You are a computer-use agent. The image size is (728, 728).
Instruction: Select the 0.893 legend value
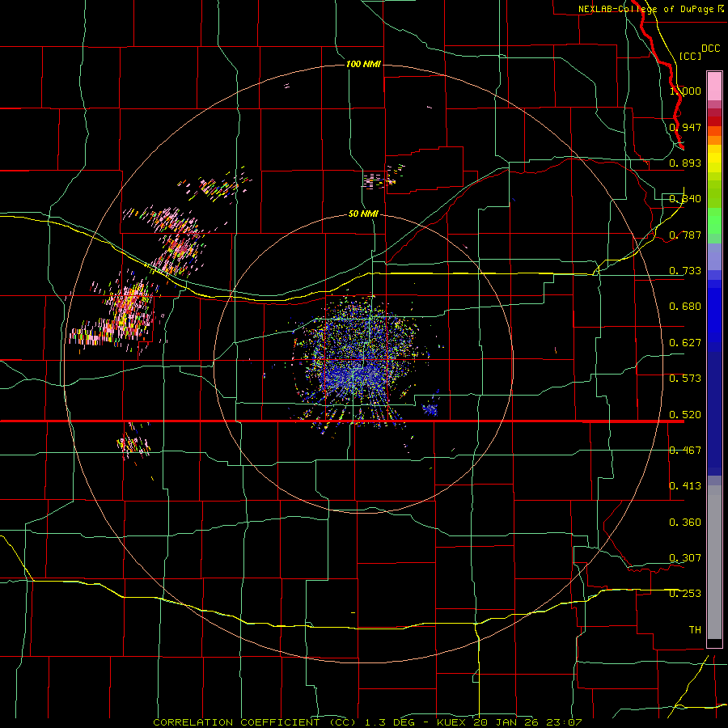tap(685, 163)
